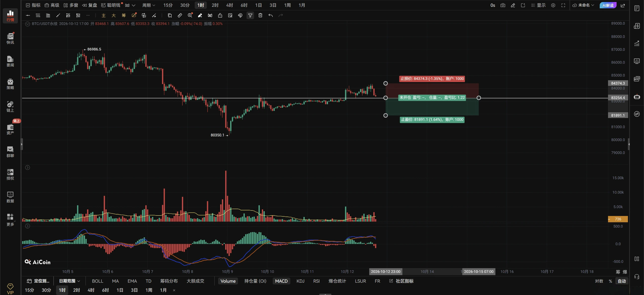Click the ruler measurement tool

(180, 15)
